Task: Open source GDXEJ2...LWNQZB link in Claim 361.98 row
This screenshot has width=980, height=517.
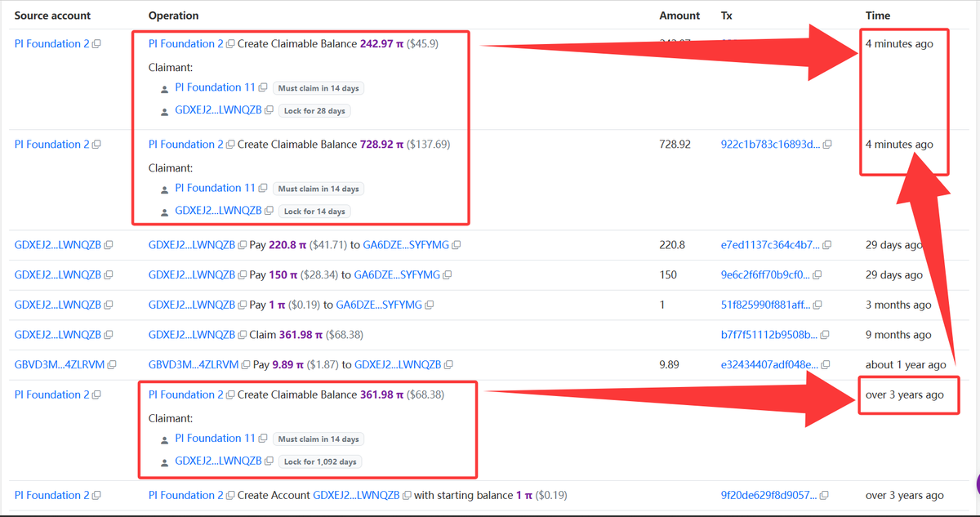Action: click(58, 335)
